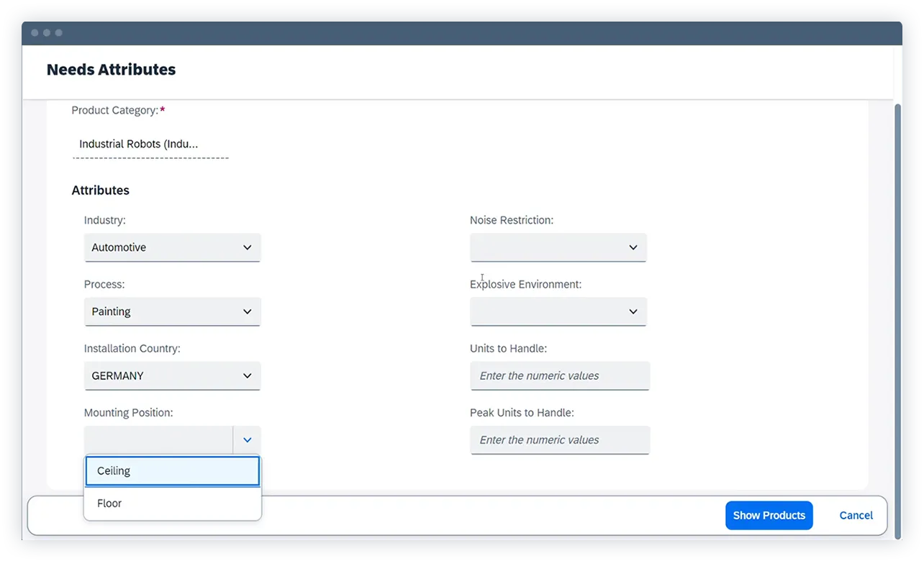Image resolution: width=924 pixels, height=561 pixels.
Task: Click the Process field chevron icon
Action: pos(248,311)
